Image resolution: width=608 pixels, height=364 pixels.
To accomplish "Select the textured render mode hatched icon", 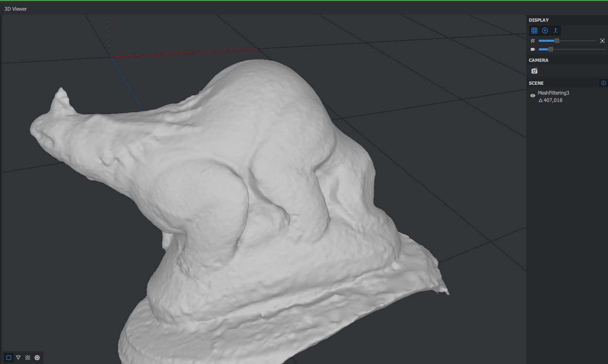I will 27,357.
